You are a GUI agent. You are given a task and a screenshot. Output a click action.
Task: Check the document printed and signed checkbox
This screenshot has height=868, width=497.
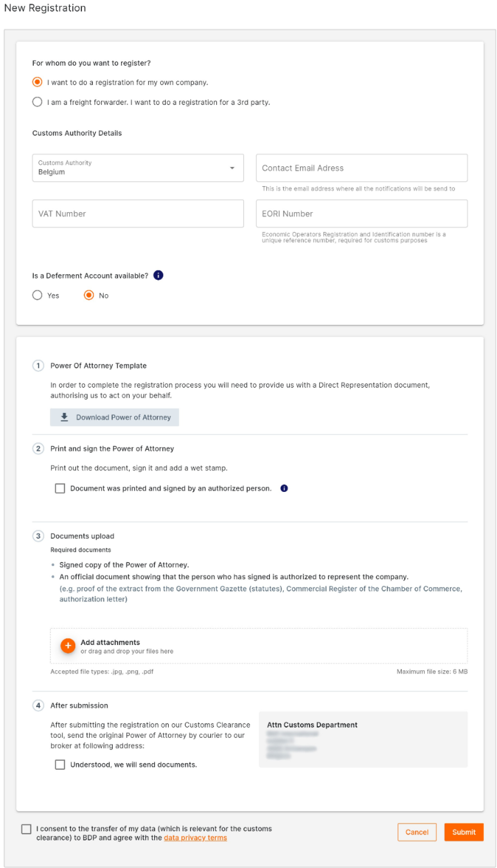(60, 488)
